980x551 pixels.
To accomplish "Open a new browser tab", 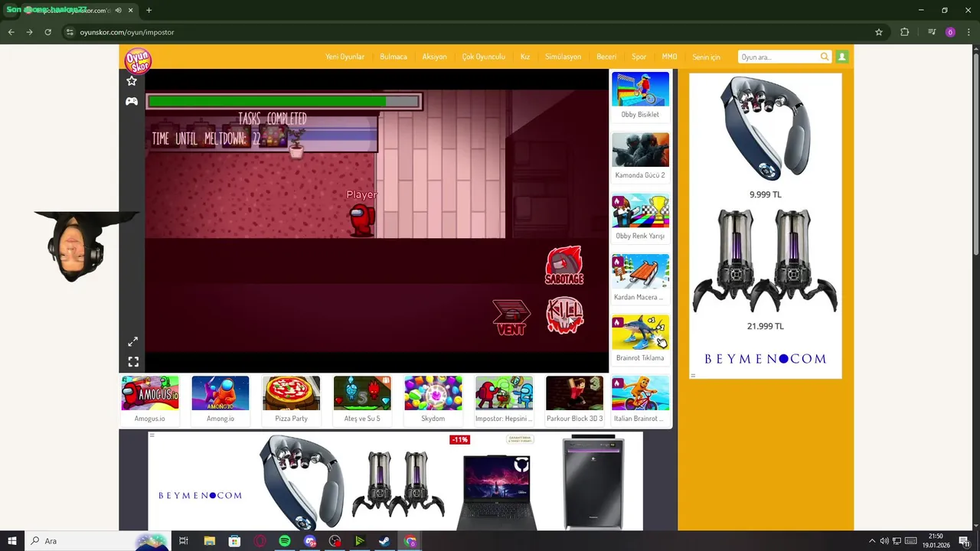I will coord(149,10).
